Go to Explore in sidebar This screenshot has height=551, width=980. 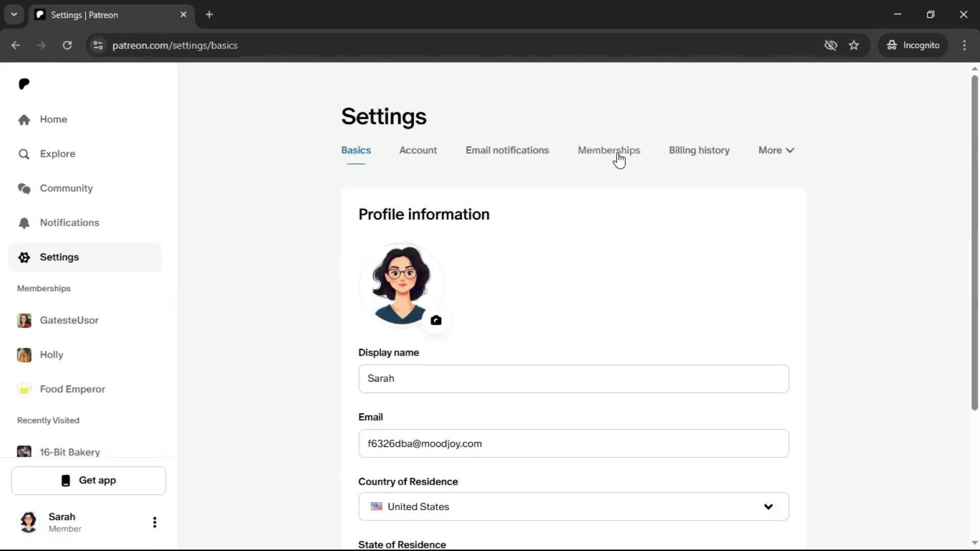(85, 154)
